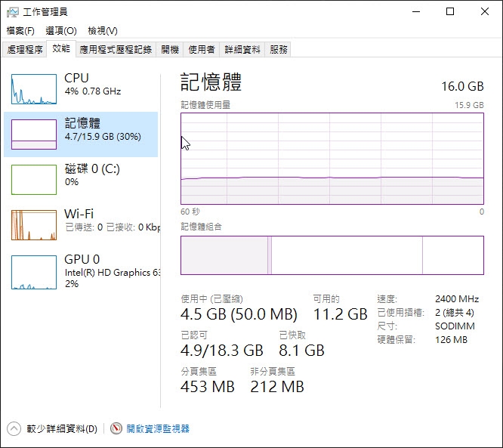
Task: Click the 記憶體使用量 usage graph
Action: pos(332,158)
